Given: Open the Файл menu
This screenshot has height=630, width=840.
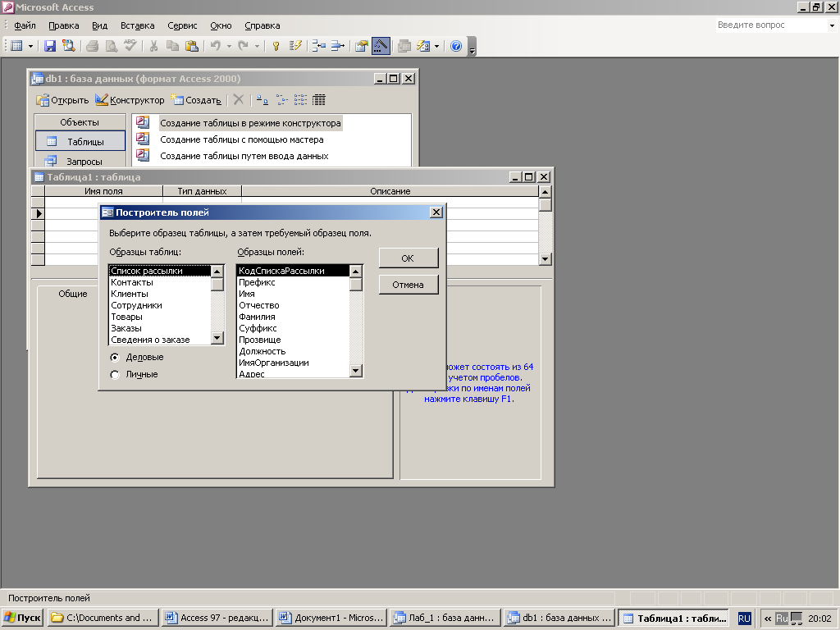Looking at the screenshot, I should coord(25,25).
